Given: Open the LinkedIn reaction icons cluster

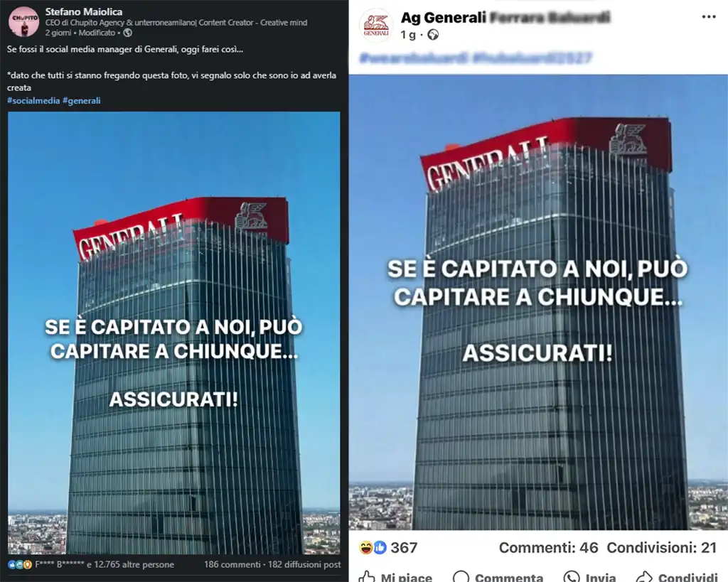Looking at the screenshot, I should pyautogui.click(x=20, y=565).
